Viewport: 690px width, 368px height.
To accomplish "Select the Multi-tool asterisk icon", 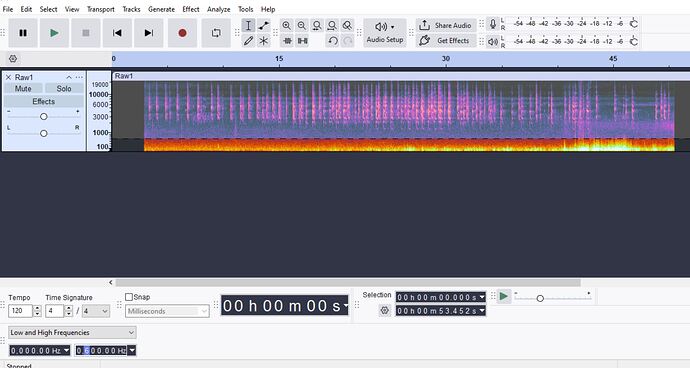I will pos(264,41).
